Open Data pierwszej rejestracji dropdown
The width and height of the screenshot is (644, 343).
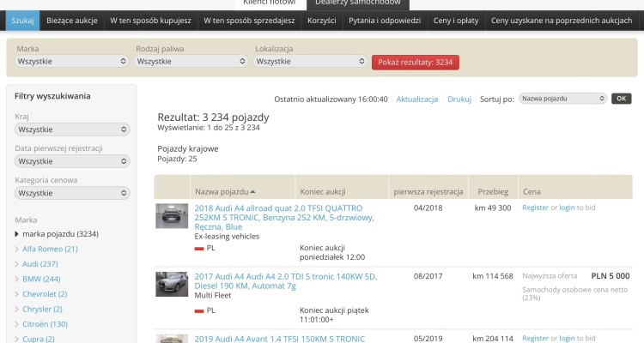tap(72, 161)
